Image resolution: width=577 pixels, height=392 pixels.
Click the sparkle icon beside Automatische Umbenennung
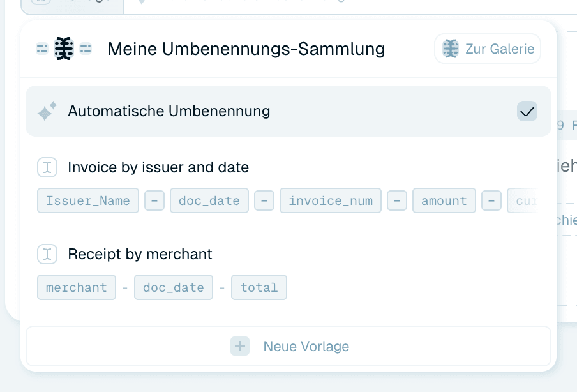(47, 111)
